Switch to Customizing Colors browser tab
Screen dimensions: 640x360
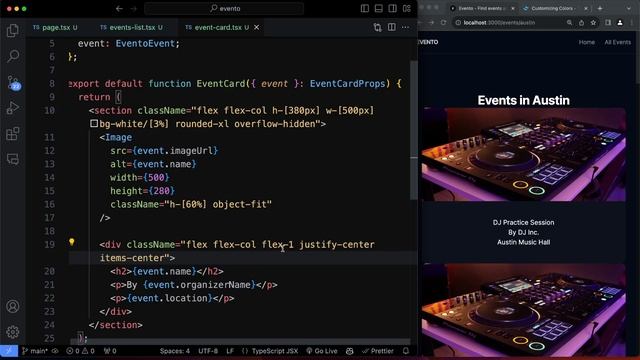click(x=553, y=9)
